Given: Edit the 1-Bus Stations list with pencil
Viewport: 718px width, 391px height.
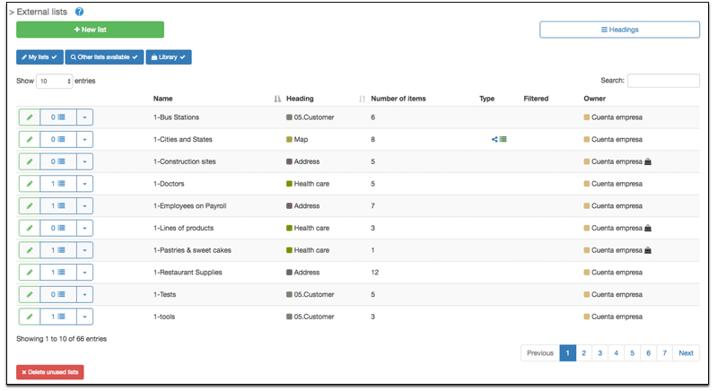Looking at the screenshot, I should 29,117.
